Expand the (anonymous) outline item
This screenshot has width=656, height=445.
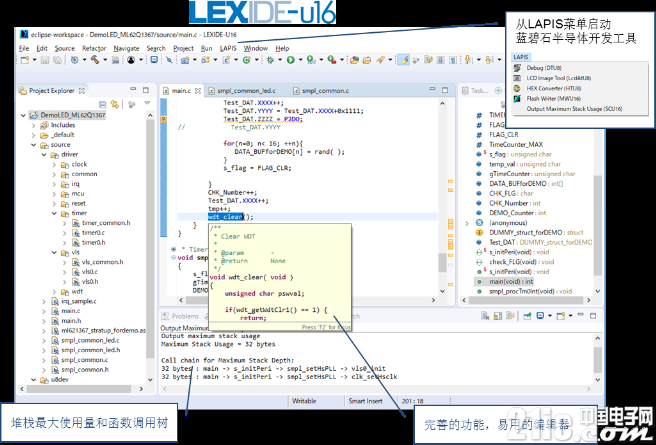467,223
